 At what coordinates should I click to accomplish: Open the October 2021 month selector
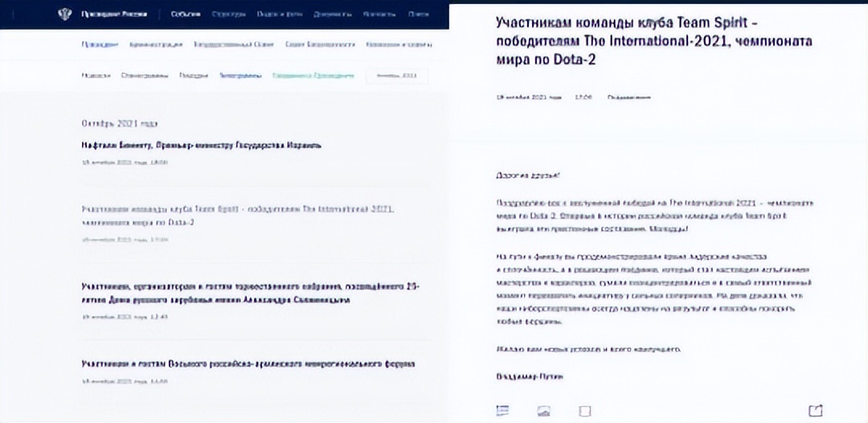tap(396, 76)
